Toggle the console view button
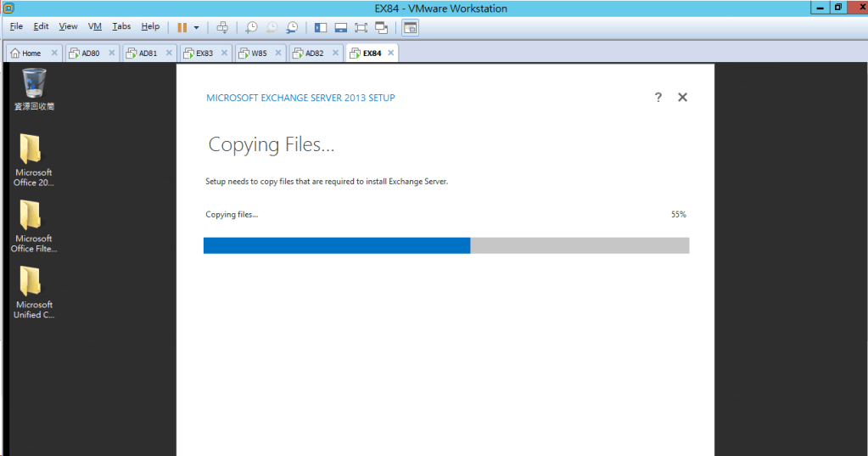This screenshot has height=456, width=868. 410,27
